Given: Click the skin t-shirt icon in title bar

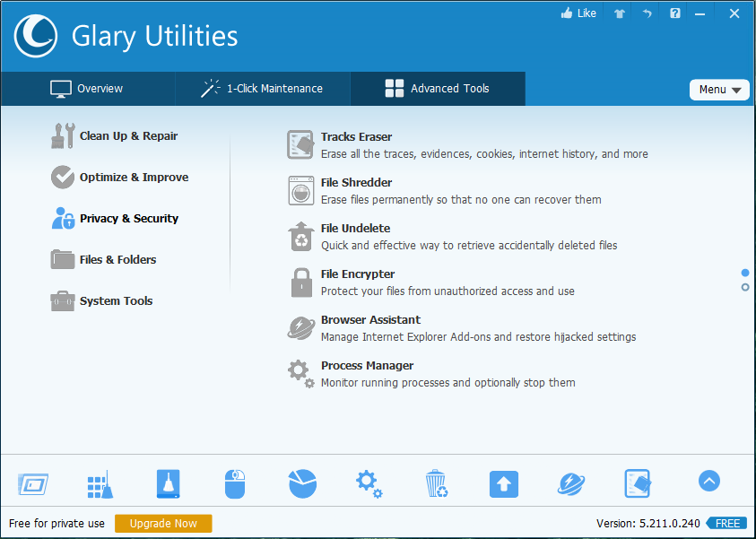Looking at the screenshot, I should point(619,13).
